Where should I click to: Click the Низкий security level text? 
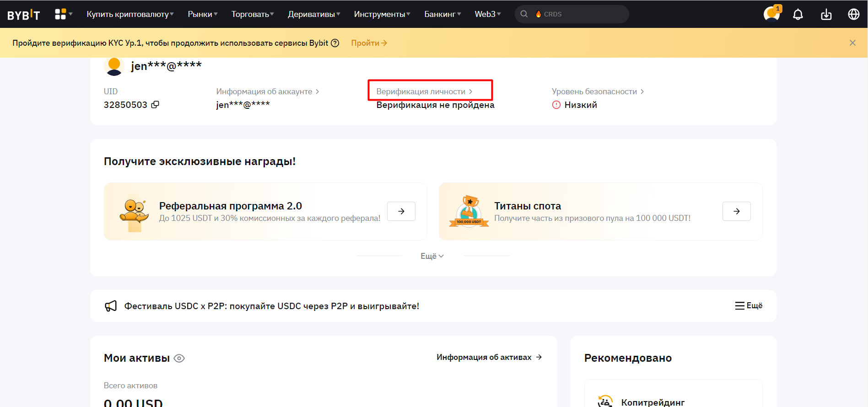click(x=581, y=105)
